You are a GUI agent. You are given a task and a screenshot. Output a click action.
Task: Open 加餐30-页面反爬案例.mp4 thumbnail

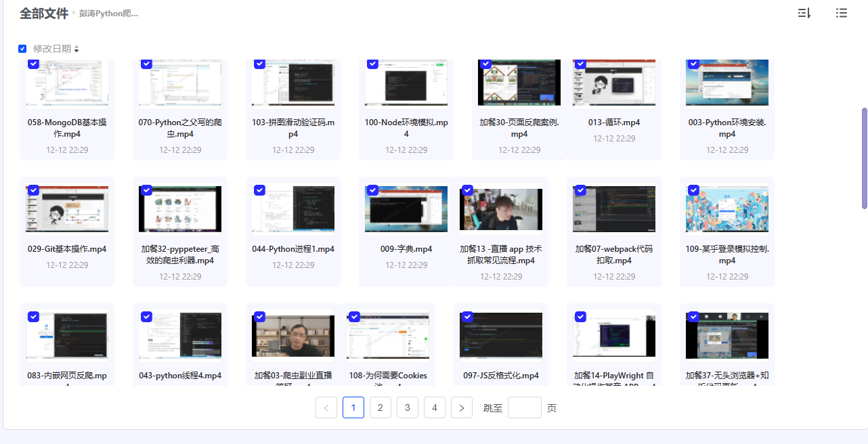pyautogui.click(x=519, y=83)
